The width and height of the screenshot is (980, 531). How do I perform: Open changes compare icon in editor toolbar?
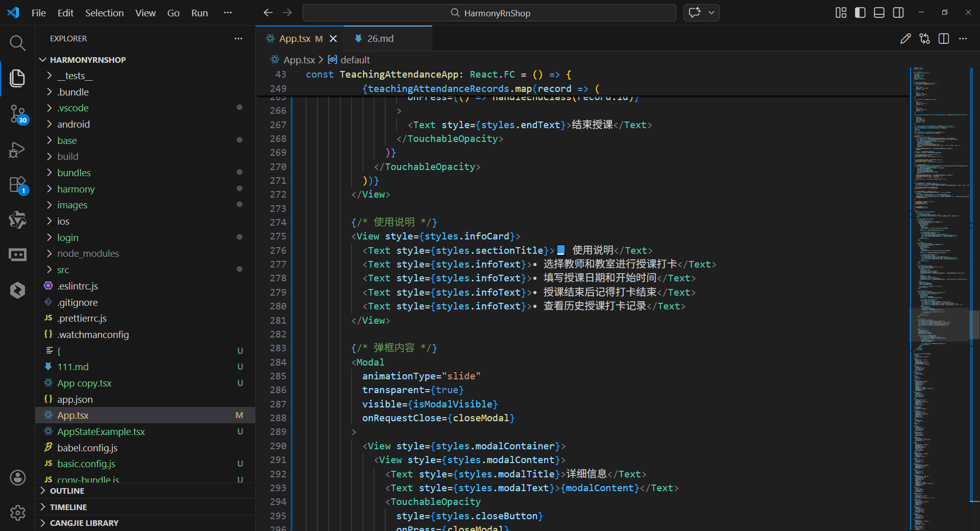coord(924,39)
